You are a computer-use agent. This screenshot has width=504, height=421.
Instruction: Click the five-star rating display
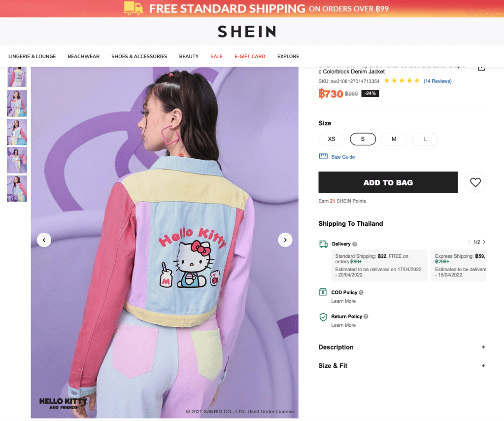point(402,81)
